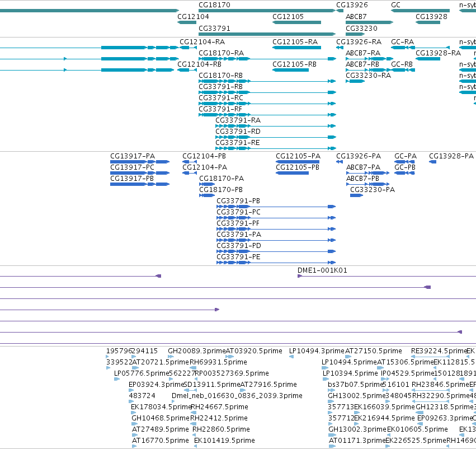Select the ABCB7 gene label
The height and width of the screenshot is (449, 476).
[x=356, y=17]
